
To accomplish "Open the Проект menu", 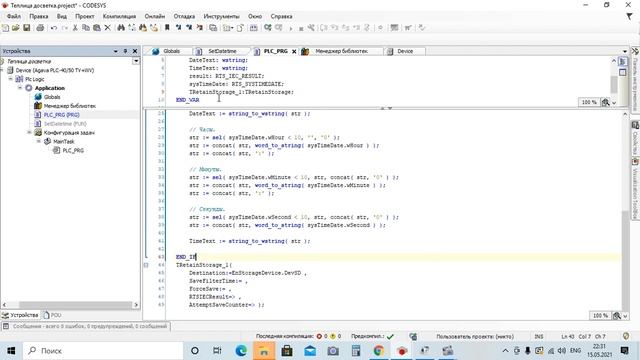I will click(x=84, y=16).
